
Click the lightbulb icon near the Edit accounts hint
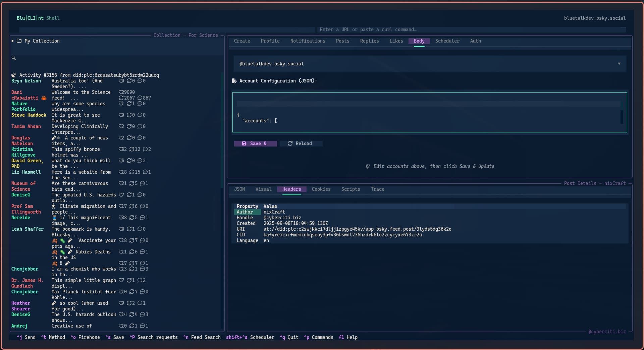pos(368,166)
